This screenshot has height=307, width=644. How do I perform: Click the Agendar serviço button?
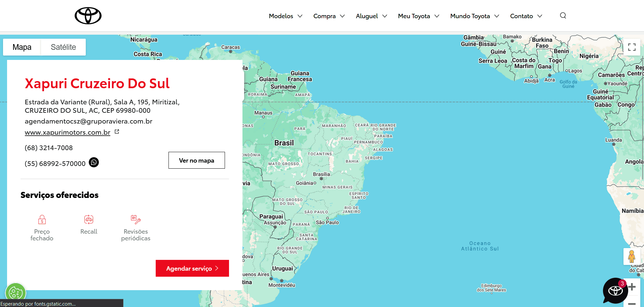[192, 268]
